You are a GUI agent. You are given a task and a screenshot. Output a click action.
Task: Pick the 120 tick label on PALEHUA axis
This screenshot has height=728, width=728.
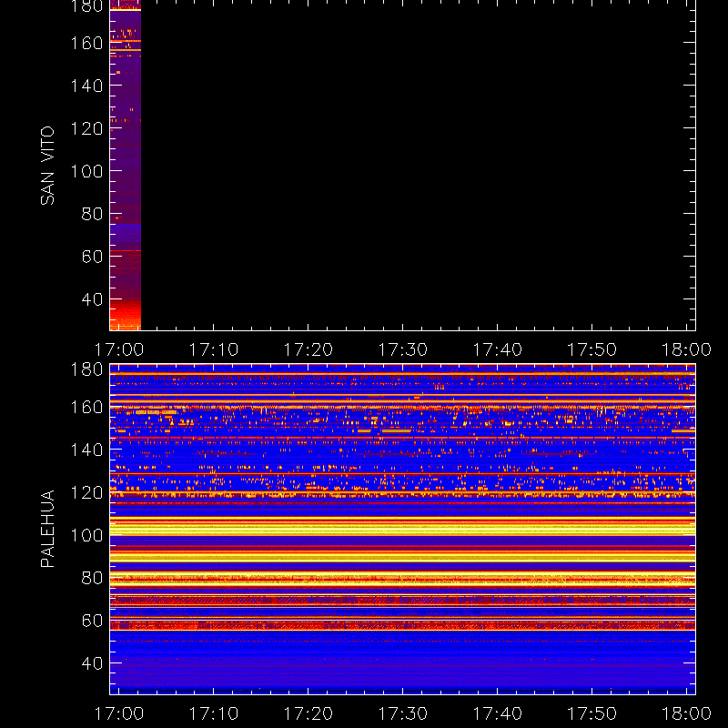[x=86, y=492]
